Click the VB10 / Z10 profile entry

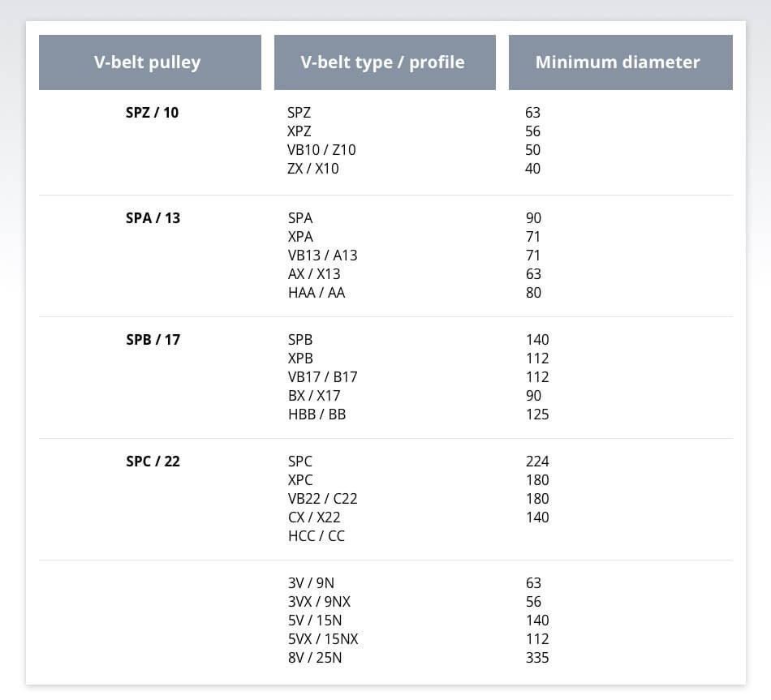[321, 150]
